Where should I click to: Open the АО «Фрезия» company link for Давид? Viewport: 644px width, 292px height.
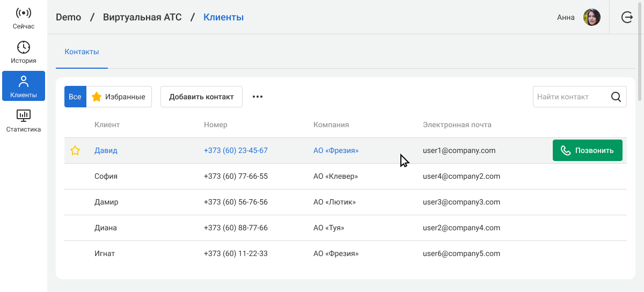[336, 151]
